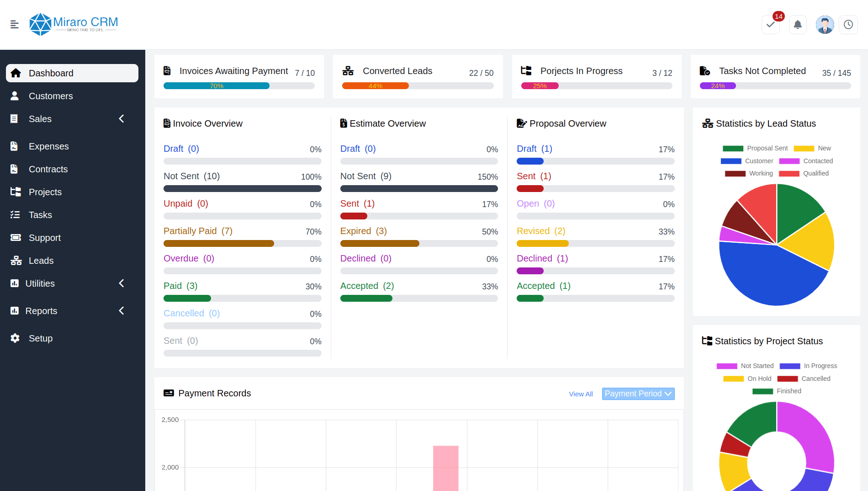
Task: Toggle Customer legend in lead chart
Action: pos(747,161)
